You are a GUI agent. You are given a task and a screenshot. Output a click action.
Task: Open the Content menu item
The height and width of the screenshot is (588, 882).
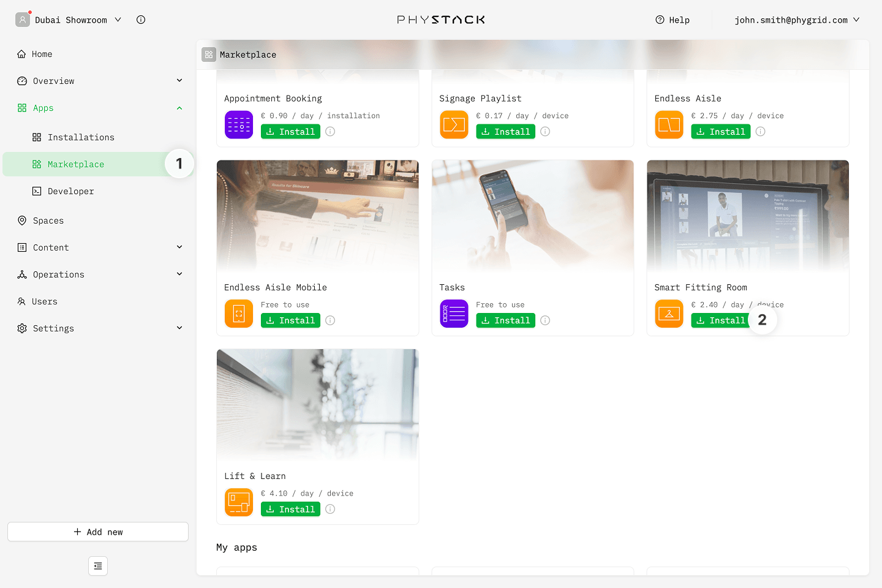(x=98, y=247)
